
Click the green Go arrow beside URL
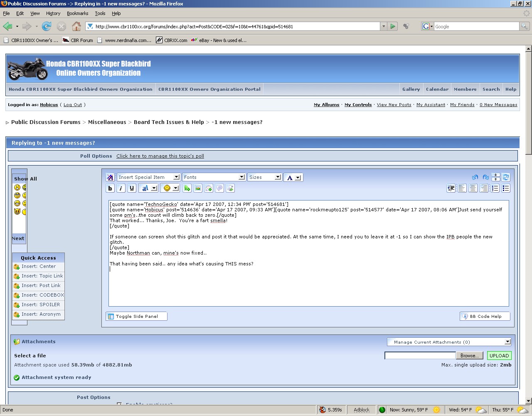tap(392, 26)
